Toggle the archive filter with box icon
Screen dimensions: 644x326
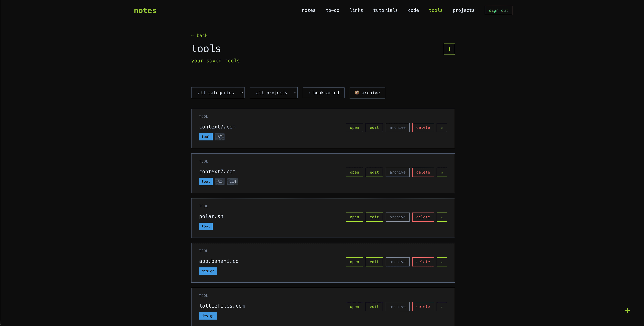tap(367, 93)
